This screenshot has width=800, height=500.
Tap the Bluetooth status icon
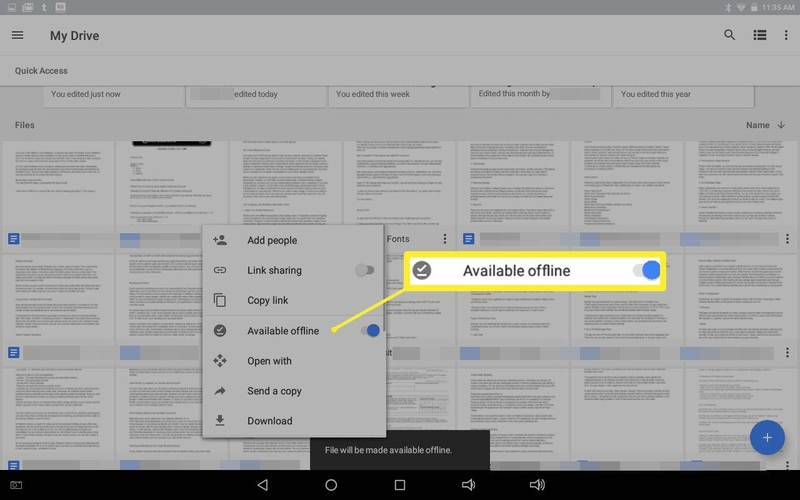point(728,7)
